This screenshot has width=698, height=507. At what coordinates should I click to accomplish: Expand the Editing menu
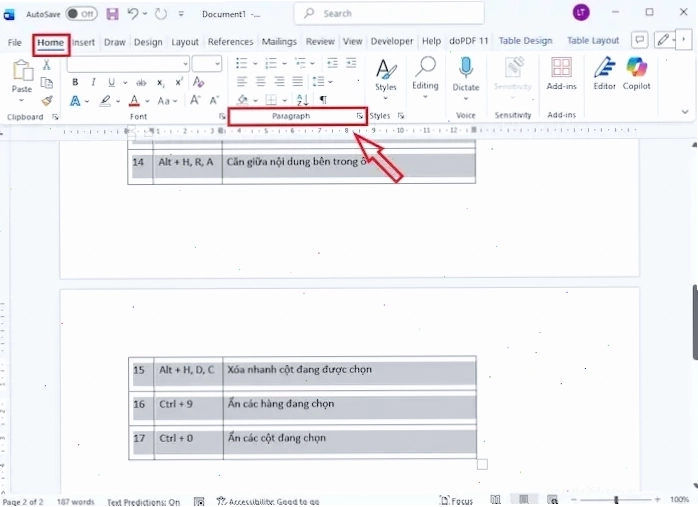tap(425, 97)
